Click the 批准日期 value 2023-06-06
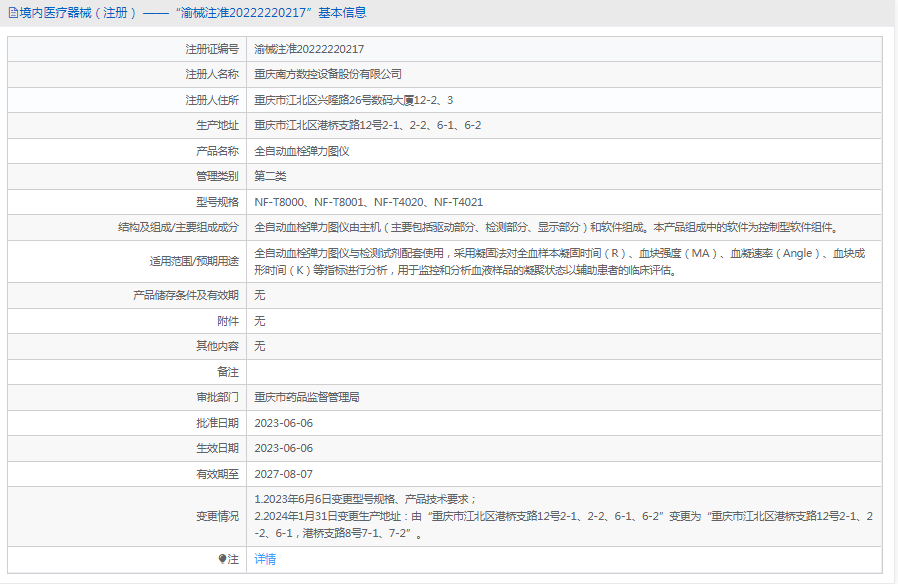This screenshot has height=584, width=898. coord(284,423)
